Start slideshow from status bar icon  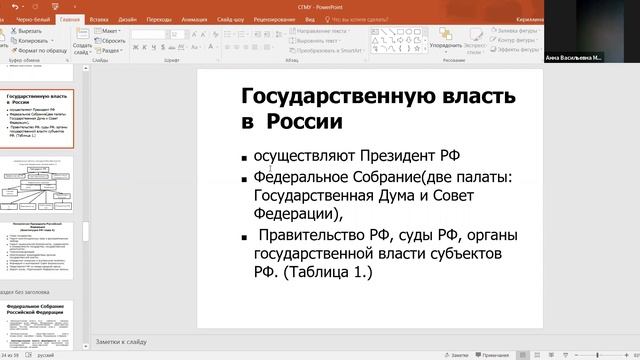click(x=565, y=355)
